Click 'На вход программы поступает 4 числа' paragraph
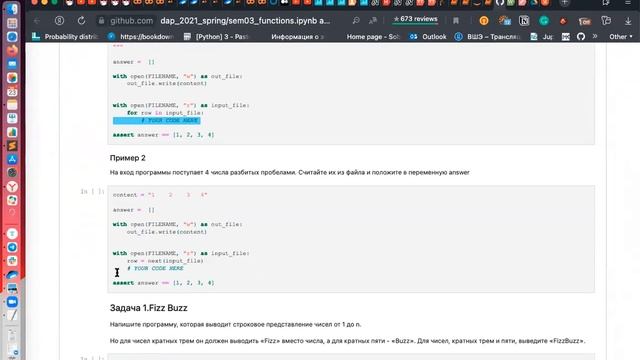Image resolution: width=640 pixels, height=360 pixels. (289, 173)
